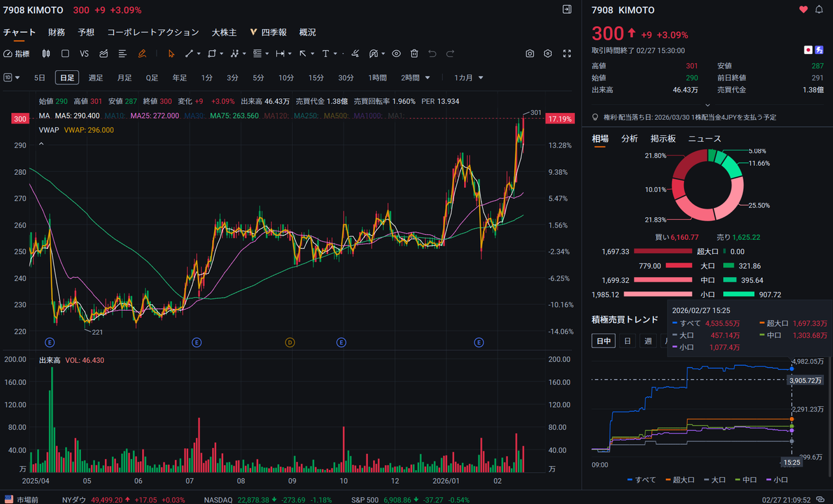Viewport: 833px width, 504px height.
Task: Take a chart screenshot with camera icon
Action: [x=530, y=53]
